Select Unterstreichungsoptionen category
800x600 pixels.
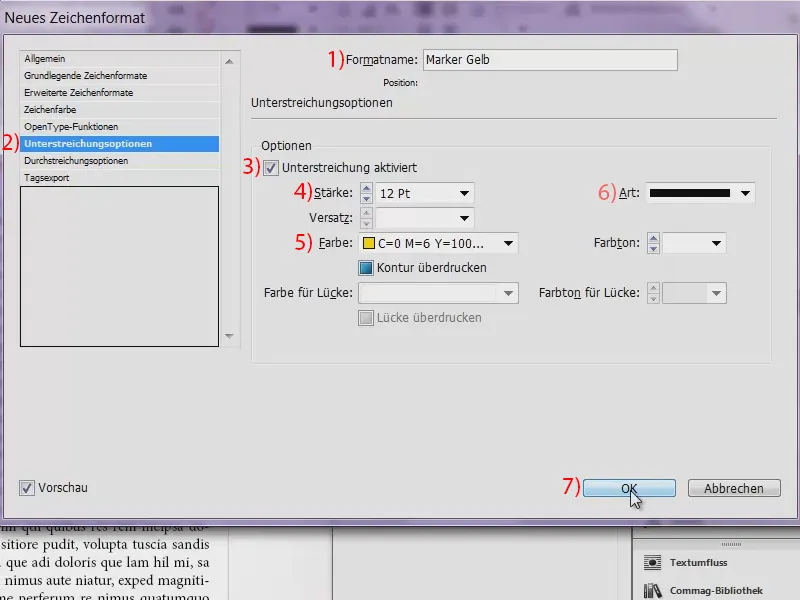(x=120, y=143)
